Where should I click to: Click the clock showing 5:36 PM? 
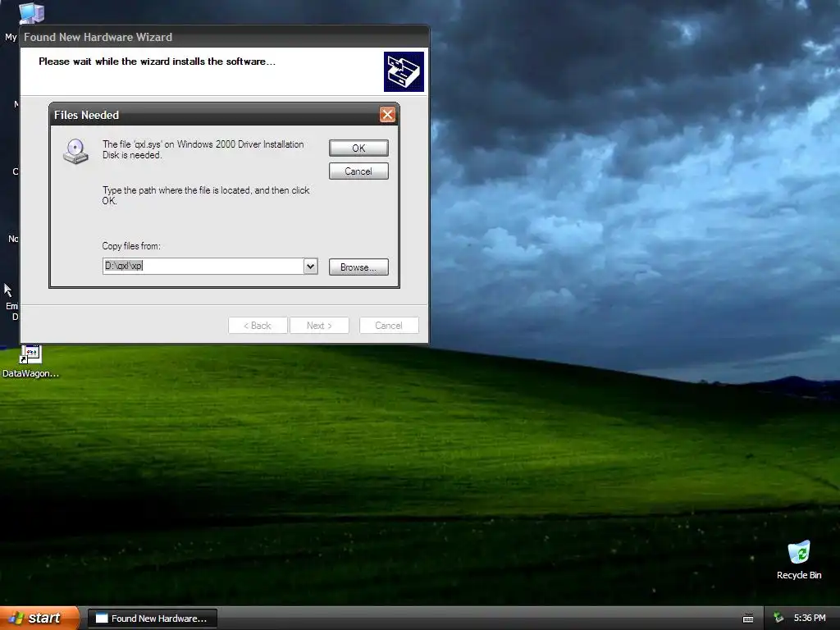coord(810,619)
